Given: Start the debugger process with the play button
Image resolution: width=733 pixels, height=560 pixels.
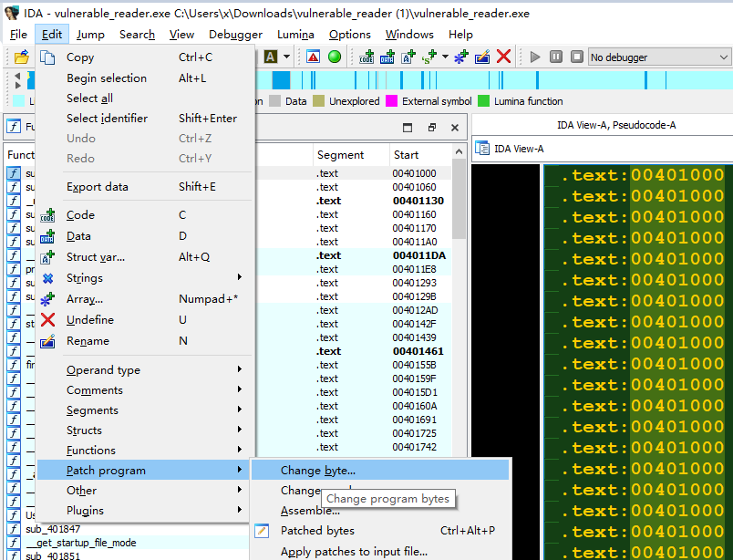Looking at the screenshot, I should tap(535, 57).
